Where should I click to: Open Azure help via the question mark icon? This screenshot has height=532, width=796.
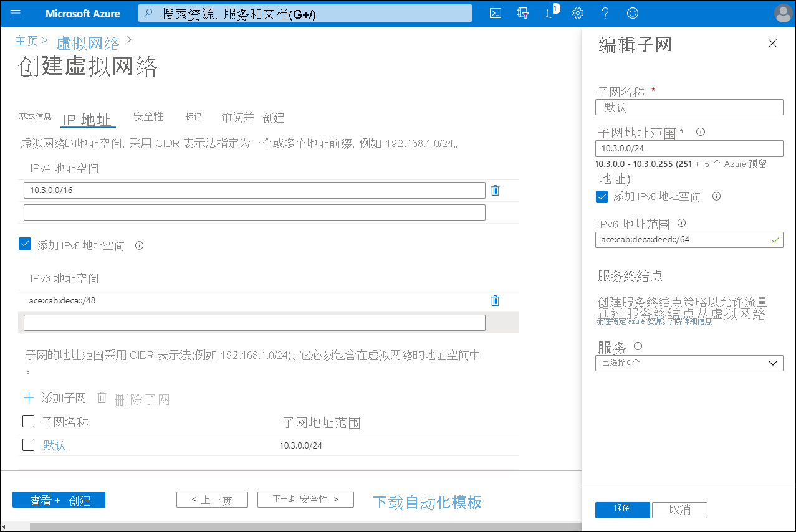click(x=605, y=12)
